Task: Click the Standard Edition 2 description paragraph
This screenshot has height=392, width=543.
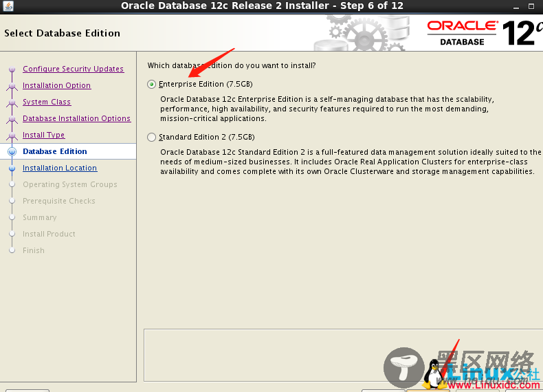Action: [351, 162]
